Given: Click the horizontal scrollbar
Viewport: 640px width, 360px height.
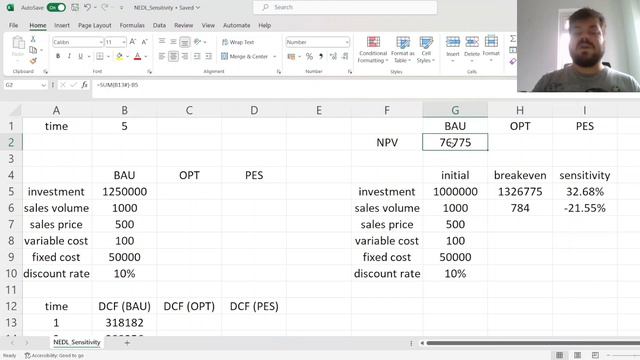Looking at the screenshot, I should pos(533,343).
